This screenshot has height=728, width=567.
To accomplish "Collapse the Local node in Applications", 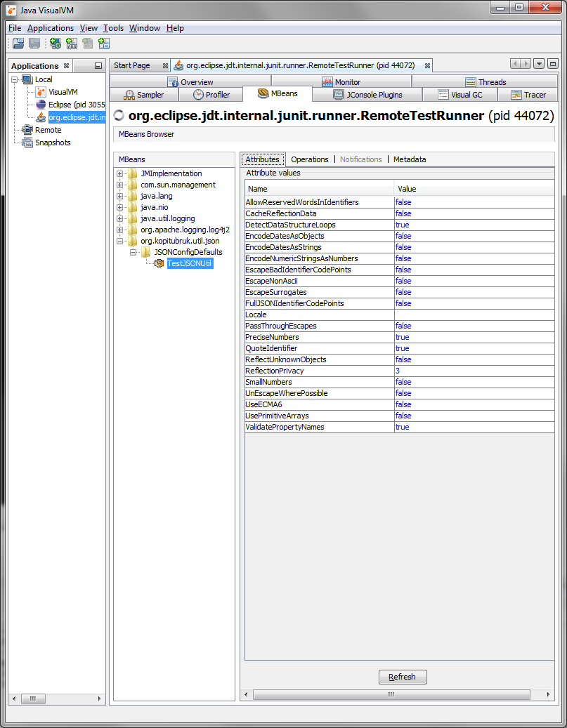I will point(15,79).
